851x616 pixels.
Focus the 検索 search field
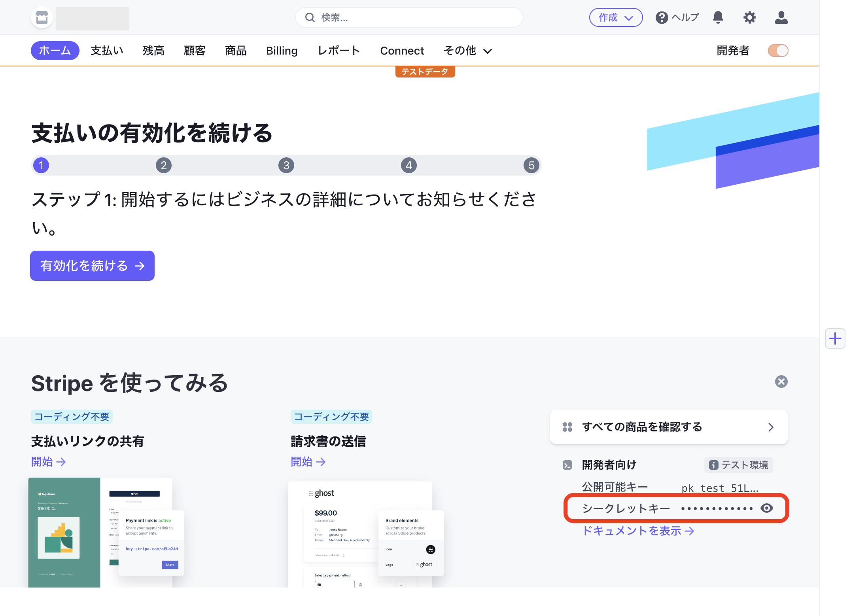(x=409, y=18)
